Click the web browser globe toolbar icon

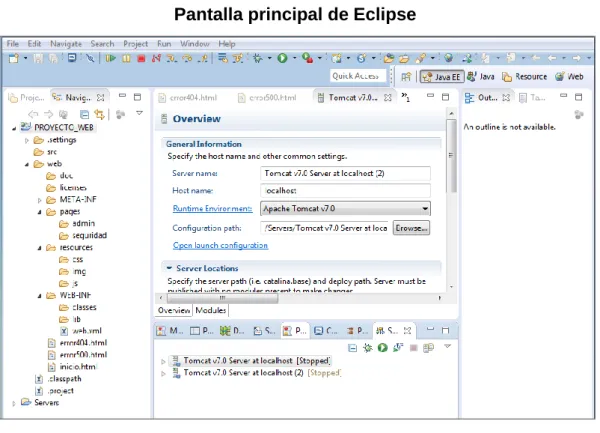448,58
